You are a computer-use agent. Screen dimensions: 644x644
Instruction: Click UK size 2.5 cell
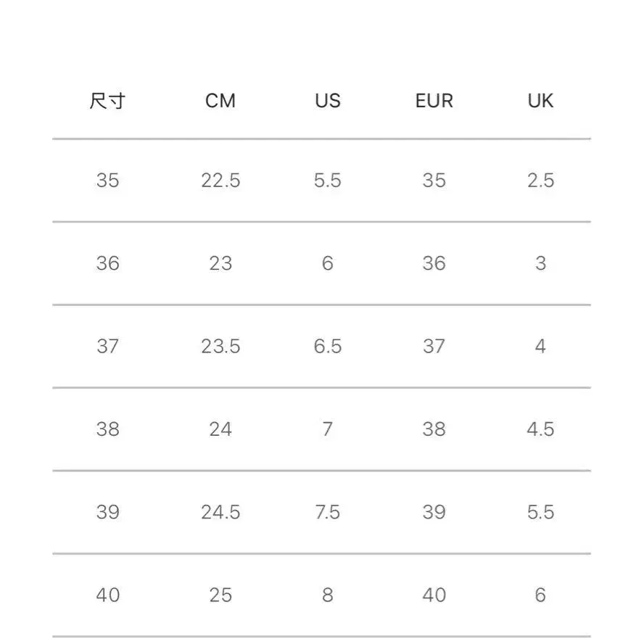coord(540,181)
